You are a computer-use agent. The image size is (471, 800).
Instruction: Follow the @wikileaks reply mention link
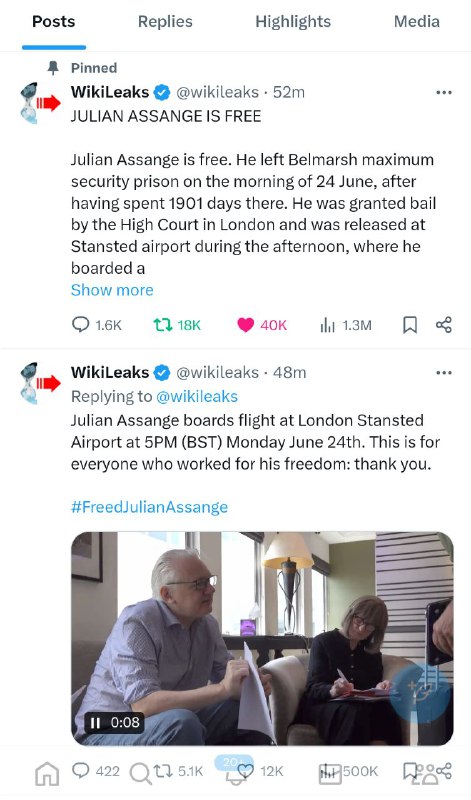coord(196,396)
